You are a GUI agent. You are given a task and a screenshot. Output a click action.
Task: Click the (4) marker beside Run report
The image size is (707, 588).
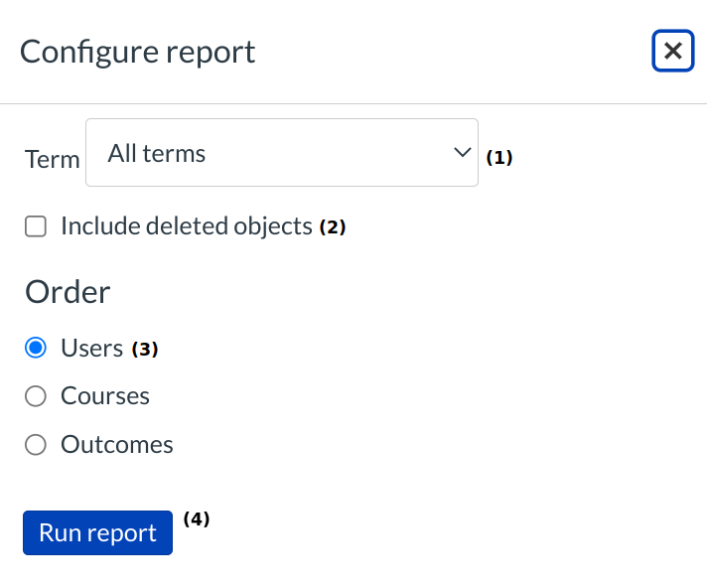click(197, 518)
